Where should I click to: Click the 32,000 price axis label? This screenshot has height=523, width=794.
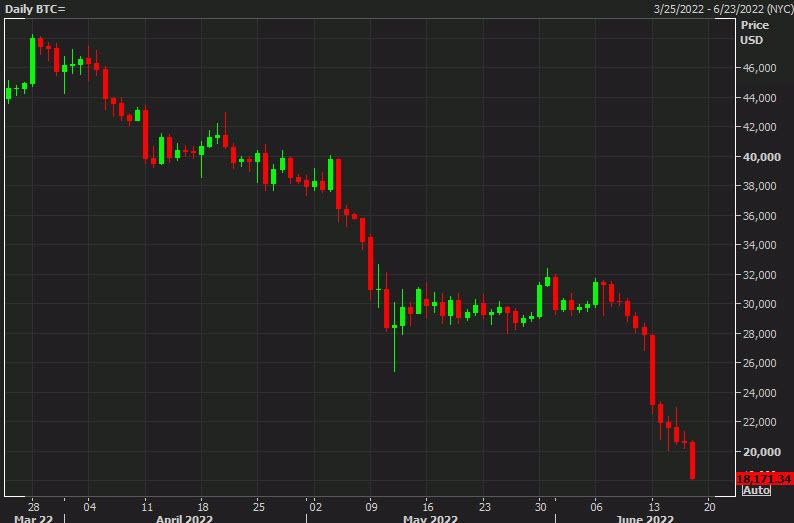coord(759,275)
